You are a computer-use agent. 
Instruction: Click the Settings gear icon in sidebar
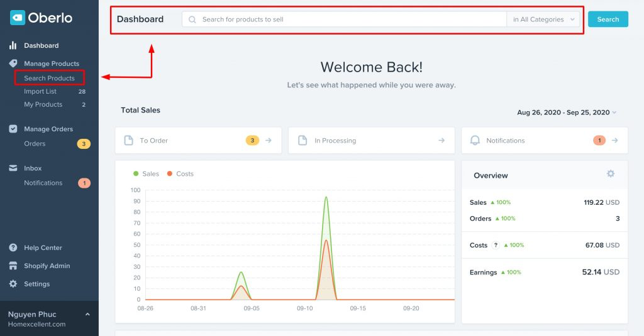click(x=13, y=283)
